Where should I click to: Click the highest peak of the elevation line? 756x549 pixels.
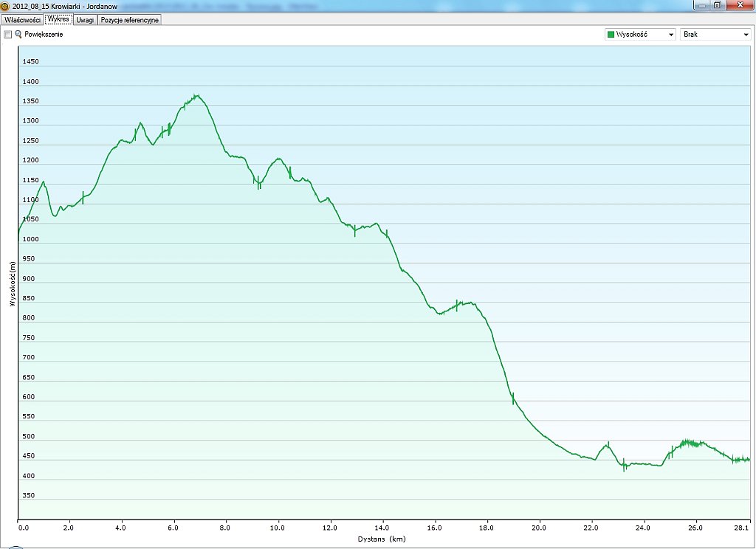[x=196, y=94]
